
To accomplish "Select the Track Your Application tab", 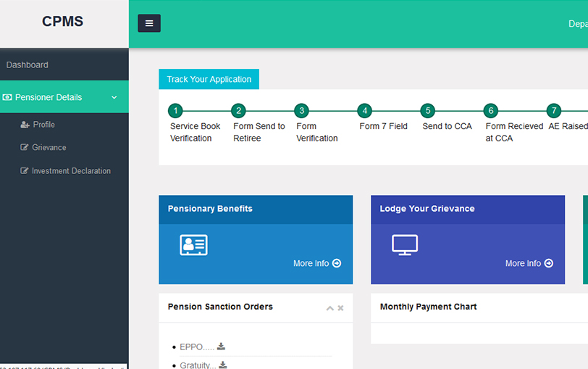I will click(x=209, y=79).
